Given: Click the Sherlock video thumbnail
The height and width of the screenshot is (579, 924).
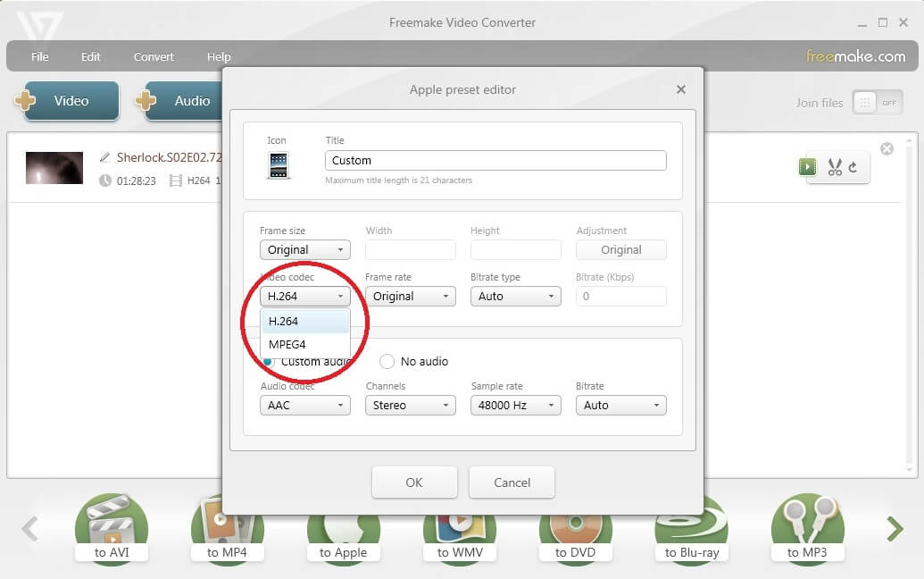Looking at the screenshot, I should [54, 168].
